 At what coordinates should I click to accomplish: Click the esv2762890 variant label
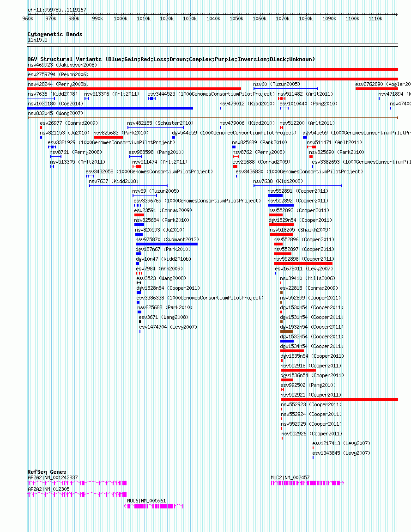tap(383, 84)
